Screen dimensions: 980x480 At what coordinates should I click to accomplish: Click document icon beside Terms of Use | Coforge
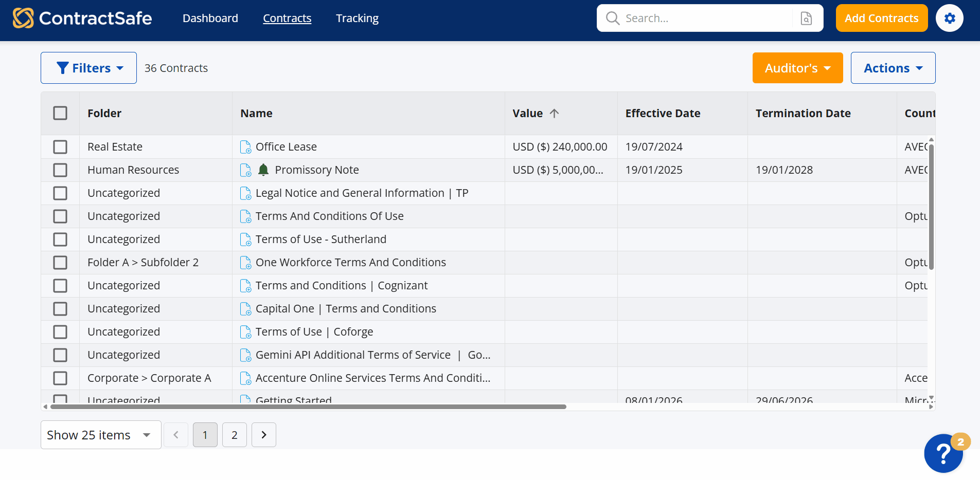tap(246, 332)
